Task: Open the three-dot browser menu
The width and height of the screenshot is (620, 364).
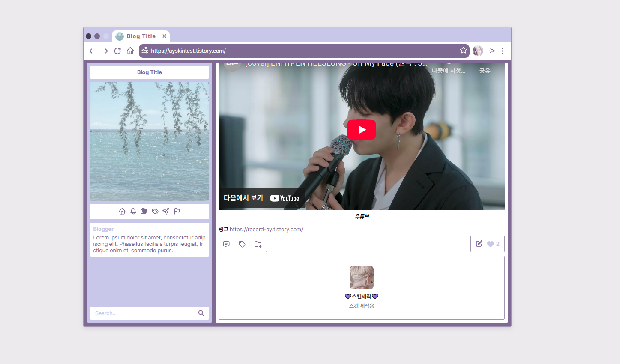Action: (x=503, y=51)
